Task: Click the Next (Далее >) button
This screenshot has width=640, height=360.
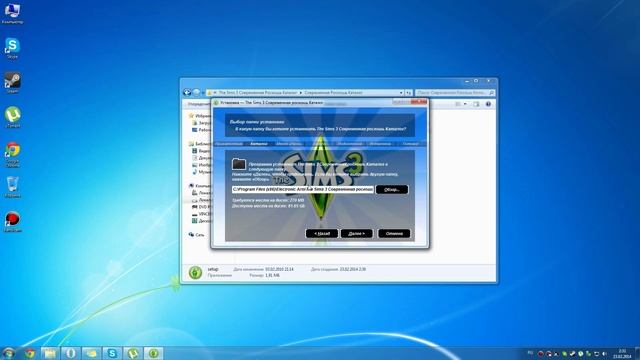Action: click(x=356, y=233)
